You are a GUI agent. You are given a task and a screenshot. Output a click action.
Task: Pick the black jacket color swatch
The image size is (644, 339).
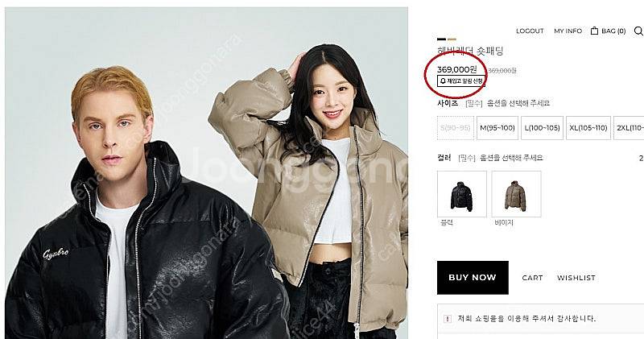point(461,194)
